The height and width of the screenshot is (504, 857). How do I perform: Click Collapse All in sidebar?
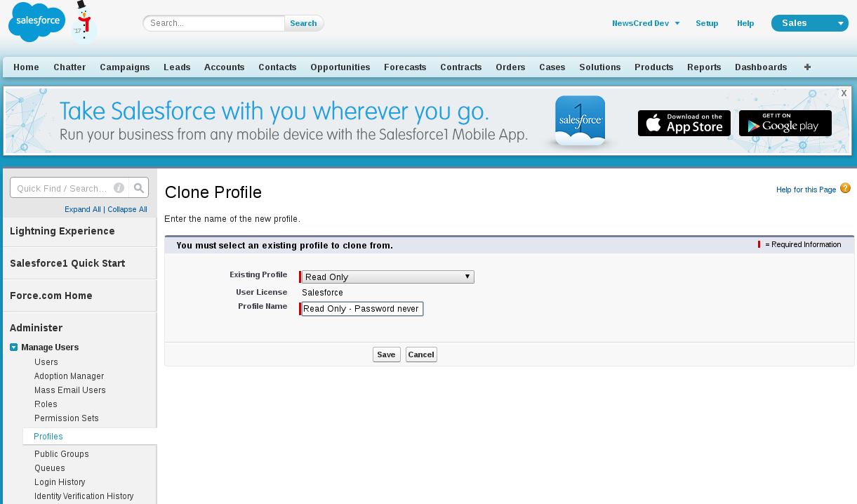(127, 209)
